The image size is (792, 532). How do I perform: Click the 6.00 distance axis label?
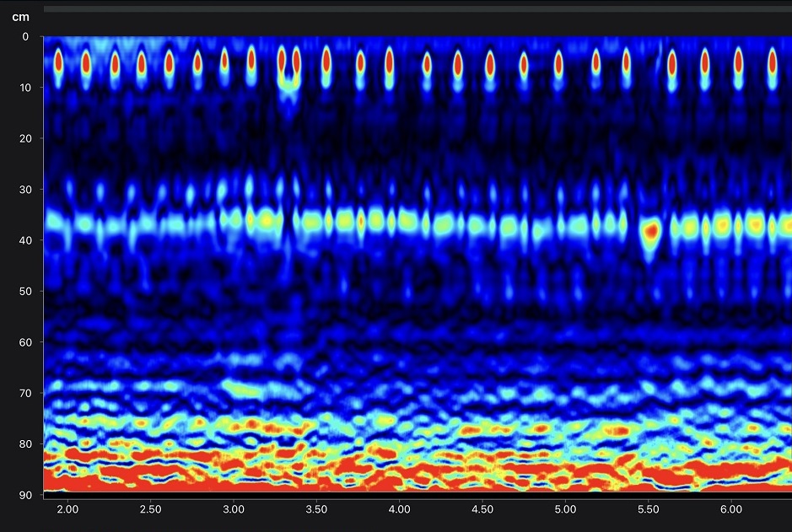click(x=731, y=510)
